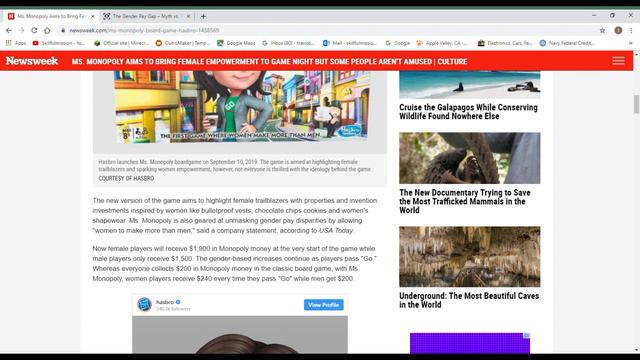Click View Profile on Hasbro embed
Image resolution: width=640 pixels, height=360 pixels.
click(x=324, y=305)
